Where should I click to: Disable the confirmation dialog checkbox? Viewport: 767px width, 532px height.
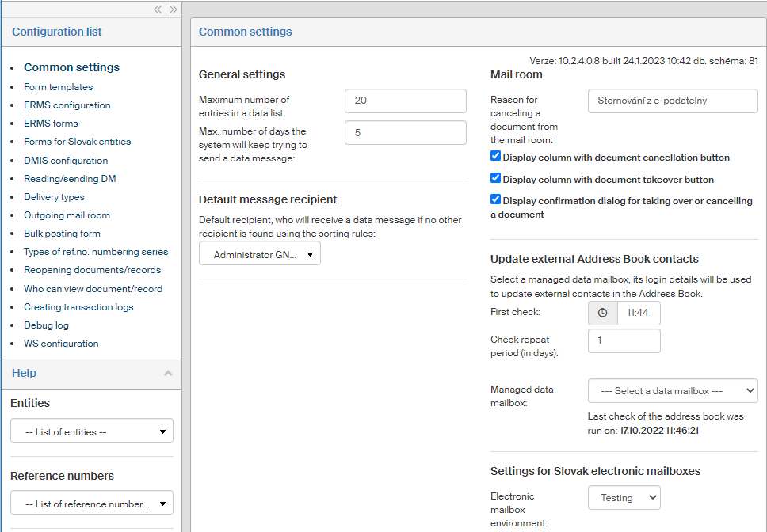pos(495,200)
